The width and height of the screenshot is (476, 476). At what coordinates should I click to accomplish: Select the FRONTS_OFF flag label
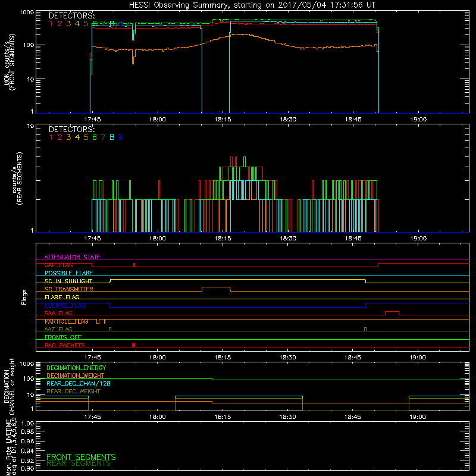pos(63,337)
